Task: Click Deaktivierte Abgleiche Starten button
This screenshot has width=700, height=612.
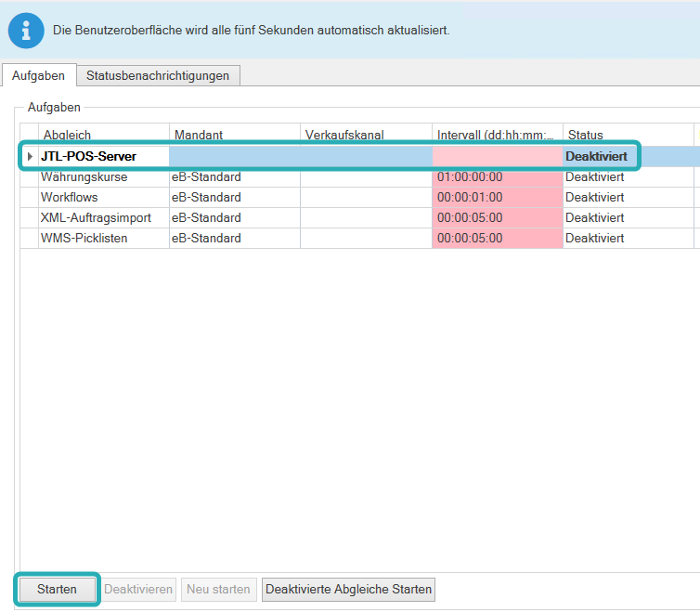Action: [348, 589]
